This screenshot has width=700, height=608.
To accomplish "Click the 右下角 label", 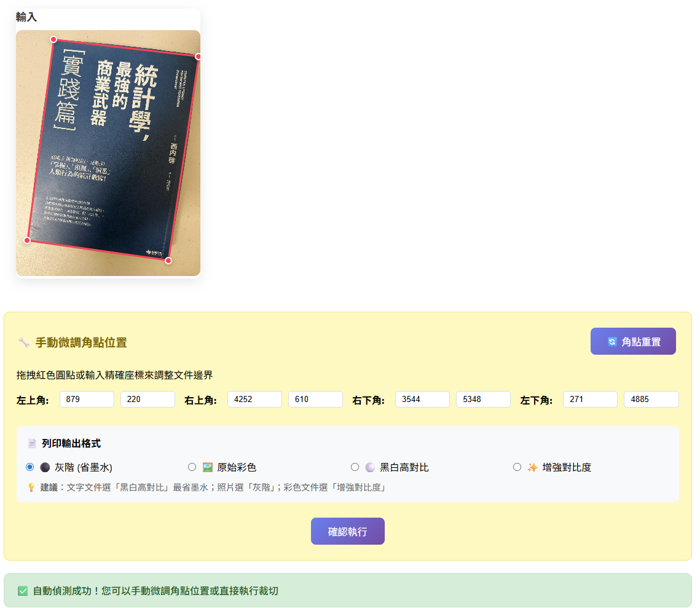I will coord(368,400).
